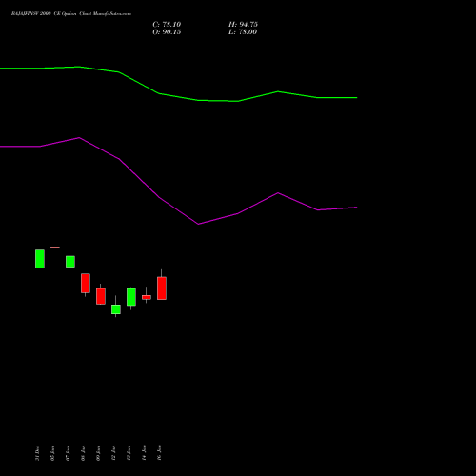Select the red candlestick for 16 Jan
This screenshot has width=476, height=476.
click(x=162, y=288)
